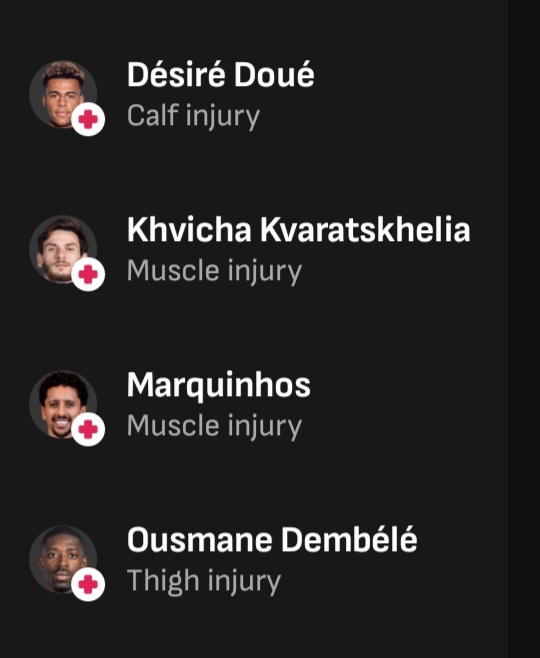This screenshot has height=658, width=540.
Task: Click the red cross badge on Désiré Doué
Action: (88, 119)
